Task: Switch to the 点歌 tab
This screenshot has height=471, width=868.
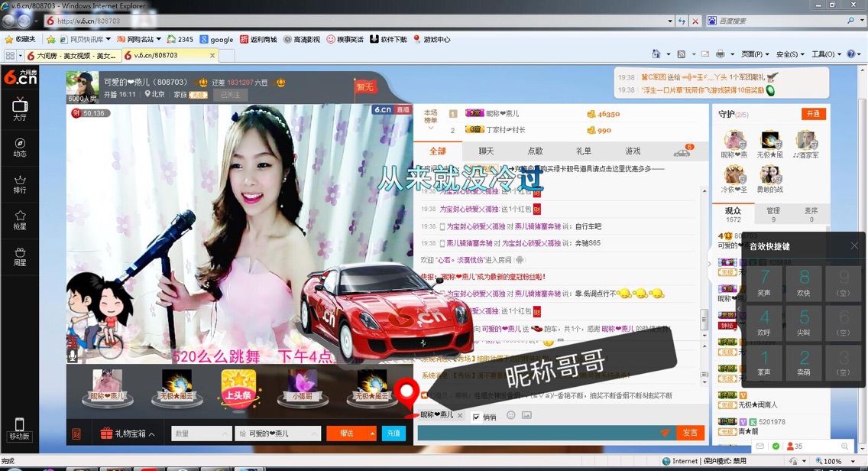Action: click(x=535, y=151)
